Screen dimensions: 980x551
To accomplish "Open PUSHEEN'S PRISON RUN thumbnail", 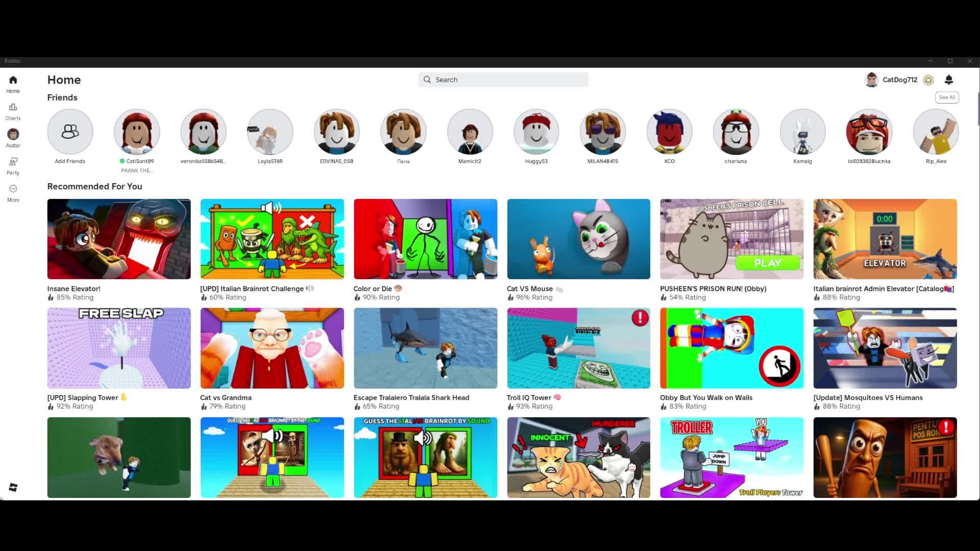I will click(731, 239).
